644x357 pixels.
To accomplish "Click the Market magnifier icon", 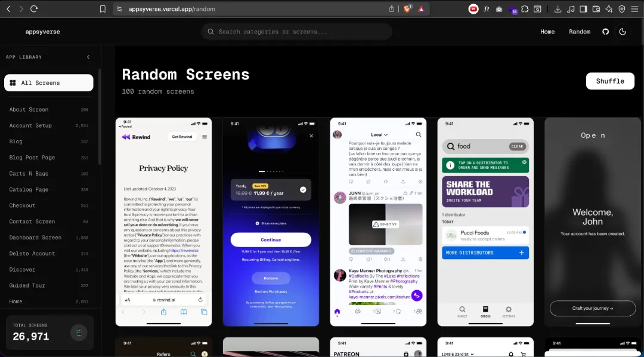I will click(462, 310).
